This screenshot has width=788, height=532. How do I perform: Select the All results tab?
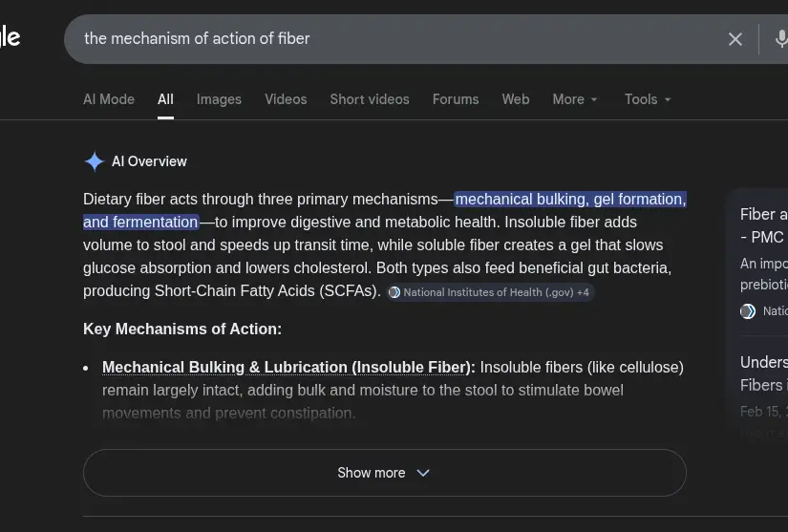166,99
